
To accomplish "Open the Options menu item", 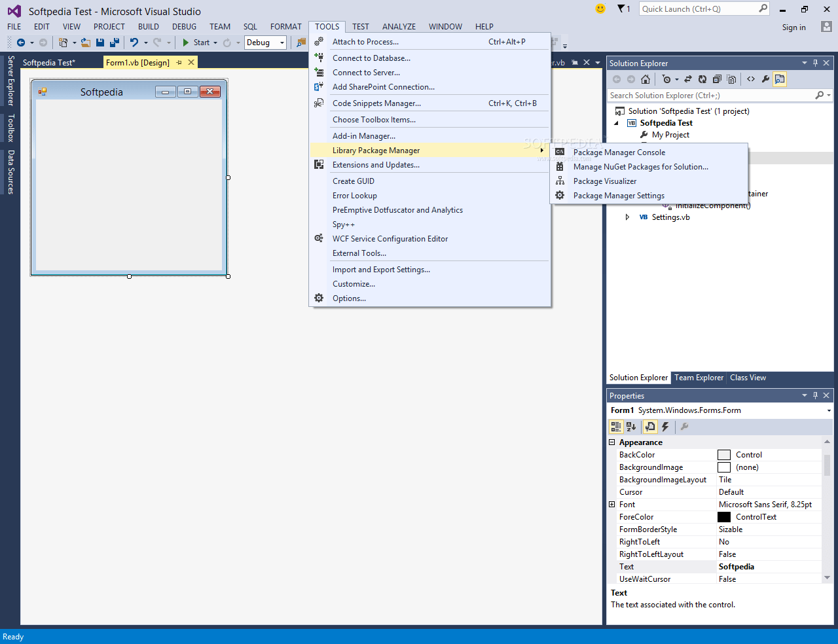I will pos(429,298).
